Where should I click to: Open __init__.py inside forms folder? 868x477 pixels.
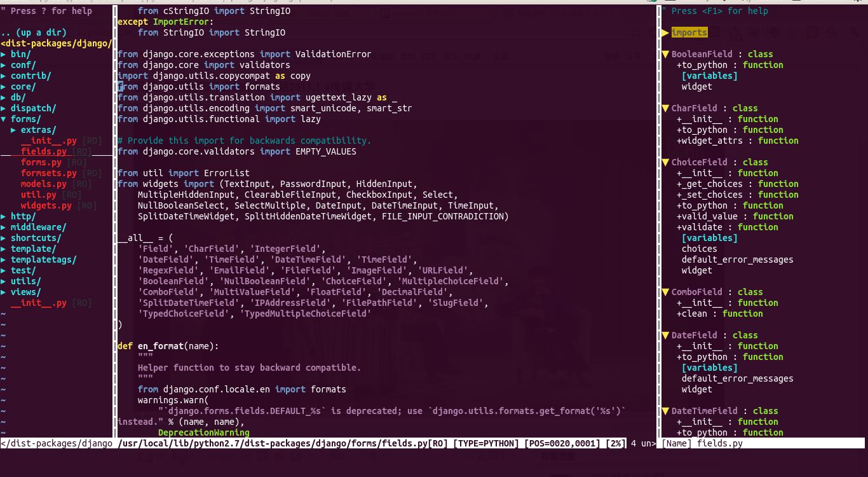pyautogui.click(x=49, y=141)
